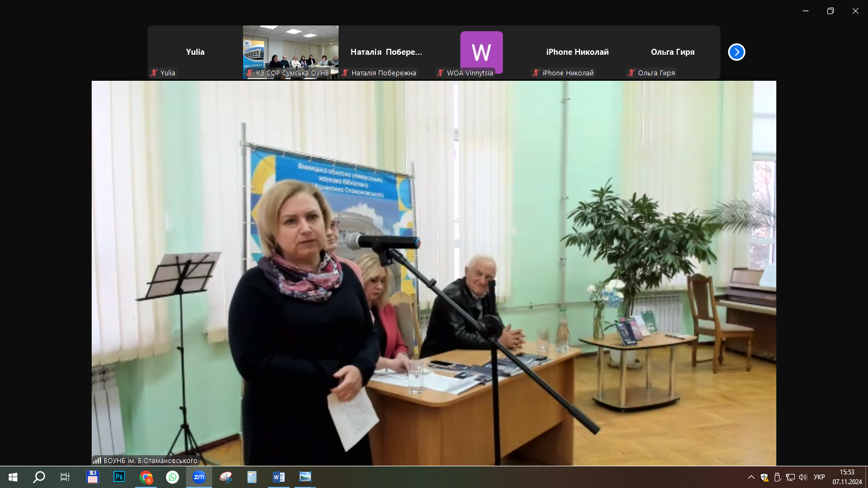Click the muted mic icon beside Yulia
Image resolution: width=868 pixels, height=488 pixels.
point(154,73)
